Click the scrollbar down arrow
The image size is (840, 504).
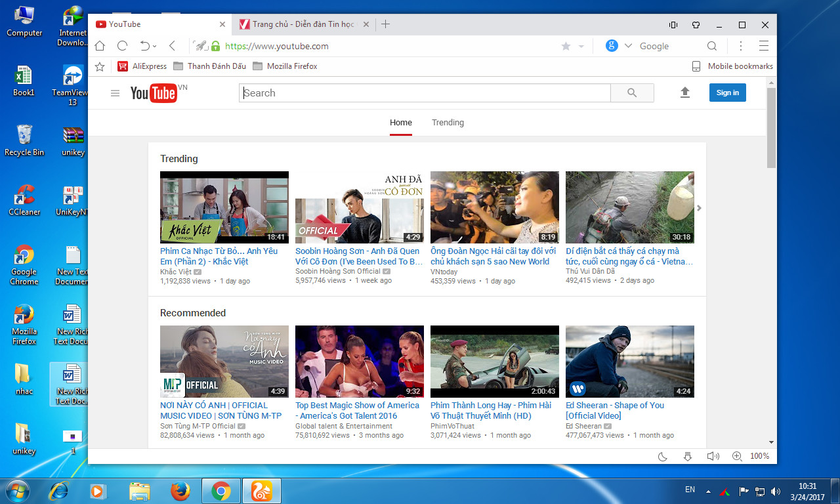[771, 443]
